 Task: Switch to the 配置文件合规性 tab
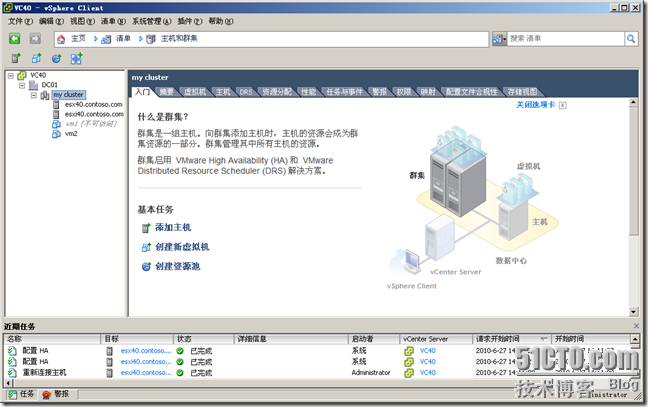tap(471, 92)
